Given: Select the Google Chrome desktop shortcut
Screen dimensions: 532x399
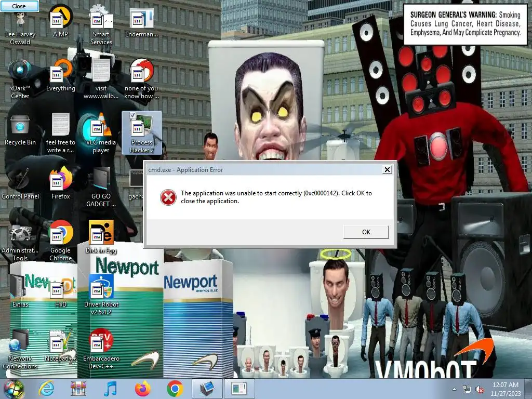Looking at the screenshot, I should click(x=60, y=241).
